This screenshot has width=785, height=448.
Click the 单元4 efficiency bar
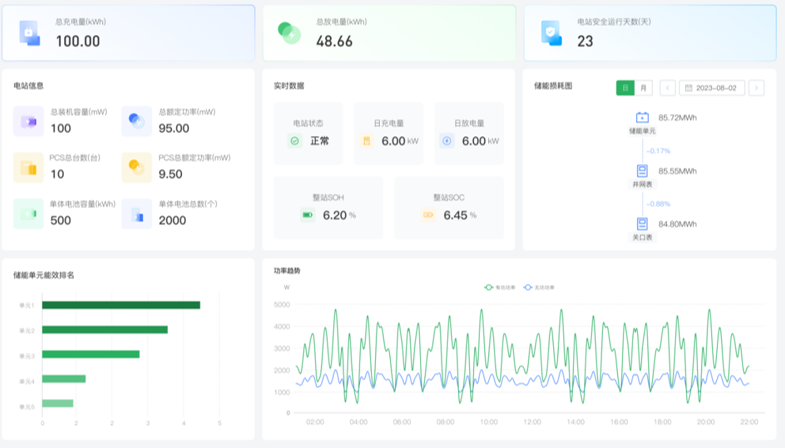[x=64, y=379]
